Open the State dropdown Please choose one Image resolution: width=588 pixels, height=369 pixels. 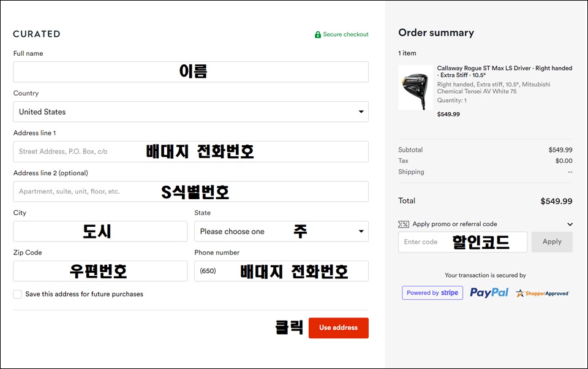click(x=281, y=231)
